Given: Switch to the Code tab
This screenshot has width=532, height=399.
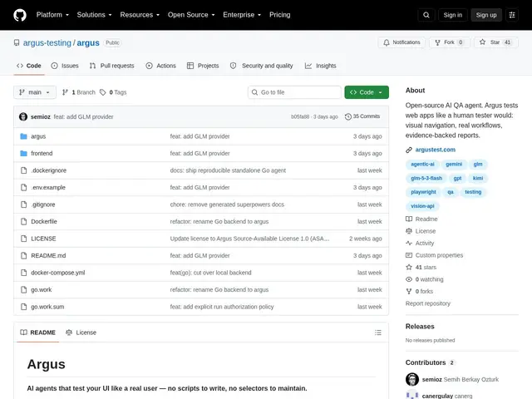Looking at the screenshot, I should [x=29, y=66].
